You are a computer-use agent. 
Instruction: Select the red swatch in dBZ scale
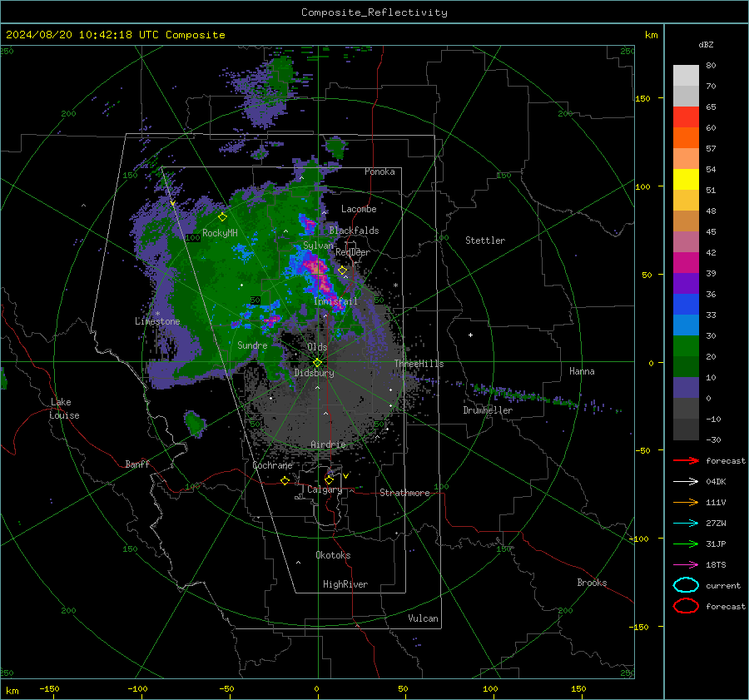tap(686, 117)
